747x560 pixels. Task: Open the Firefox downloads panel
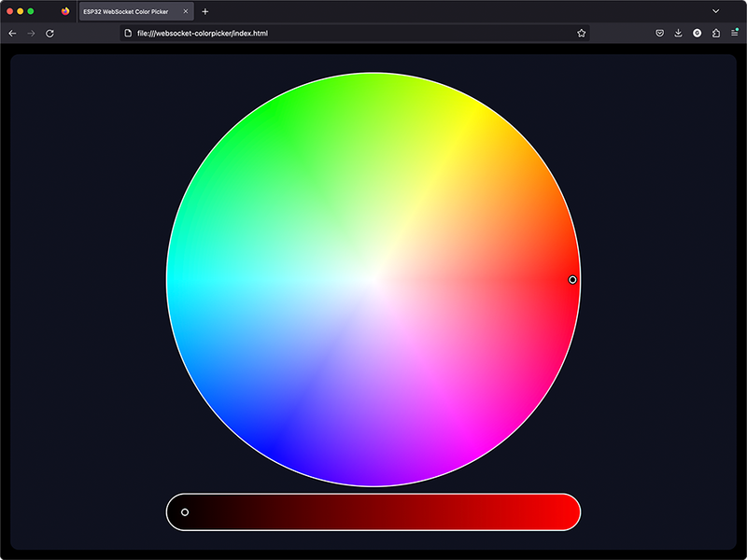pos(678,33)
